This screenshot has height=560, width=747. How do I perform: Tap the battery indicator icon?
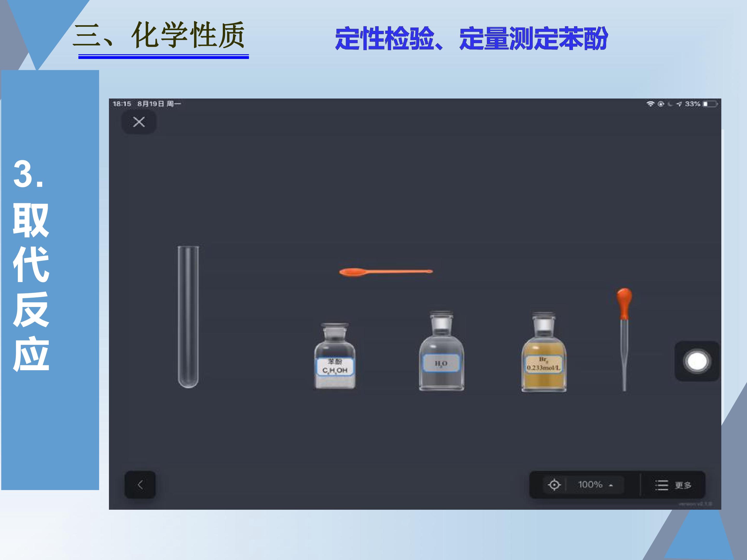point(710,104)
